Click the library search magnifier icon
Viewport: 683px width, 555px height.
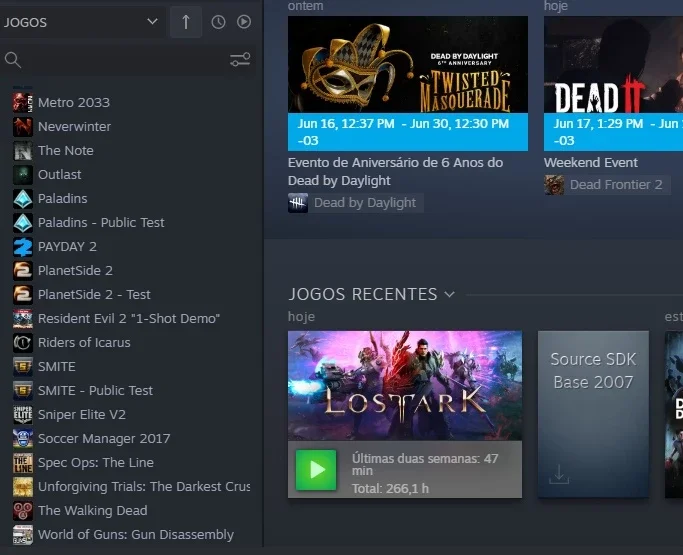tap(13, 60)
